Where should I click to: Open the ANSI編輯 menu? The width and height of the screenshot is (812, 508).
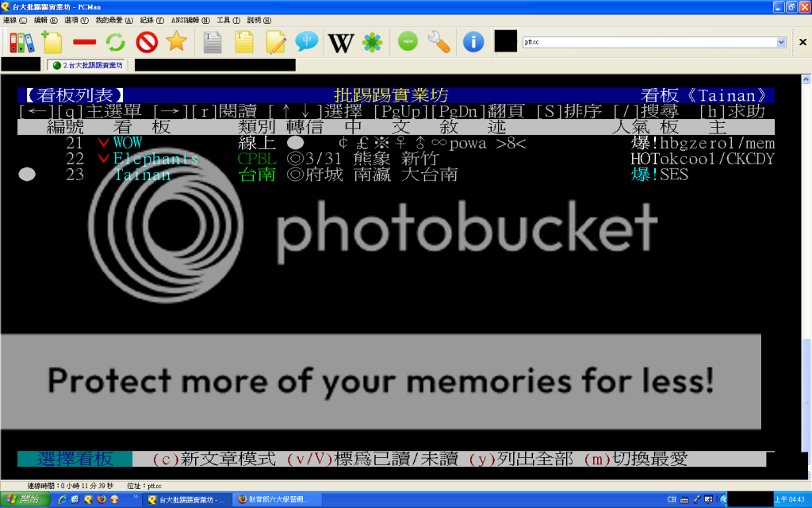(190, 20)
